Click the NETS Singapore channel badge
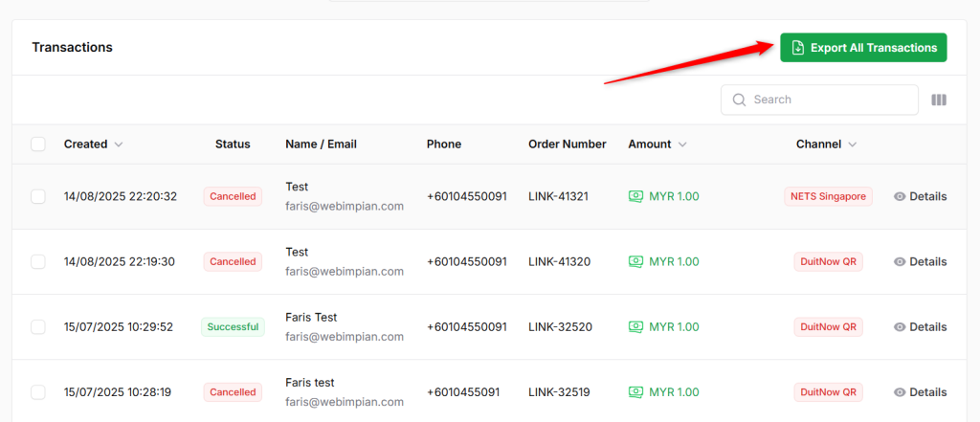The width and height of the screenshot is (980, 422). pos(828,196)
